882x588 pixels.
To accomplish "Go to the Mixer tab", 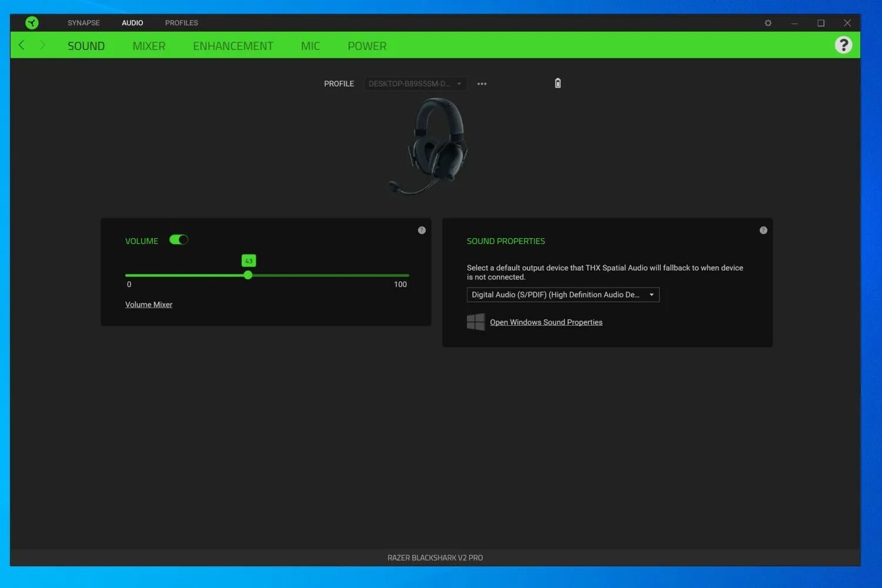I will (x=149, y=46).
